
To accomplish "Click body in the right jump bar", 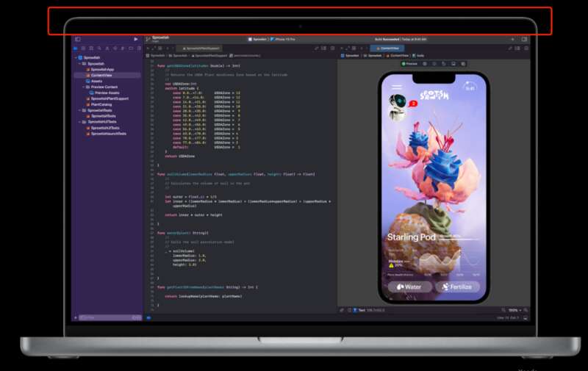I will [x=418, y=55].
